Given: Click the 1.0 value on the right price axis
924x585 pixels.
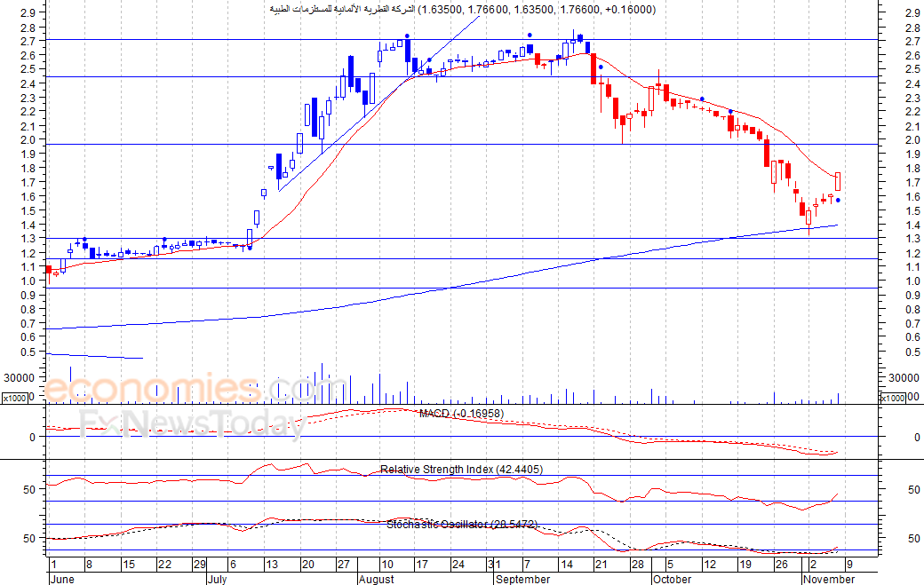Looking at the screenshot, I should coord(912,281).
